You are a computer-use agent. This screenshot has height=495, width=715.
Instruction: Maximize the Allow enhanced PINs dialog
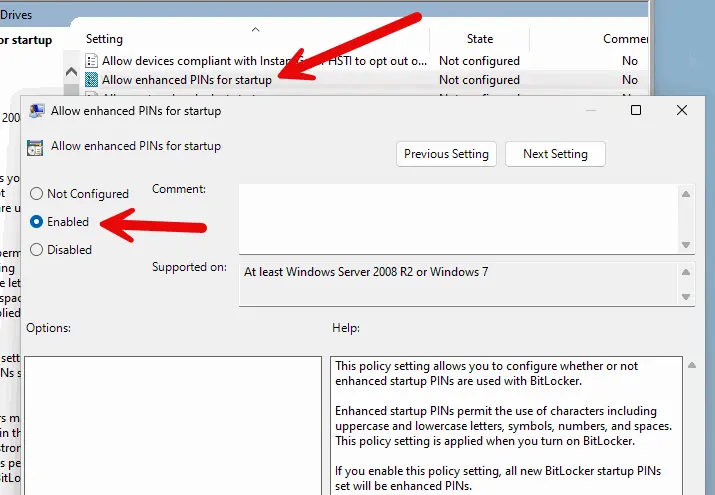coord(636,110)
